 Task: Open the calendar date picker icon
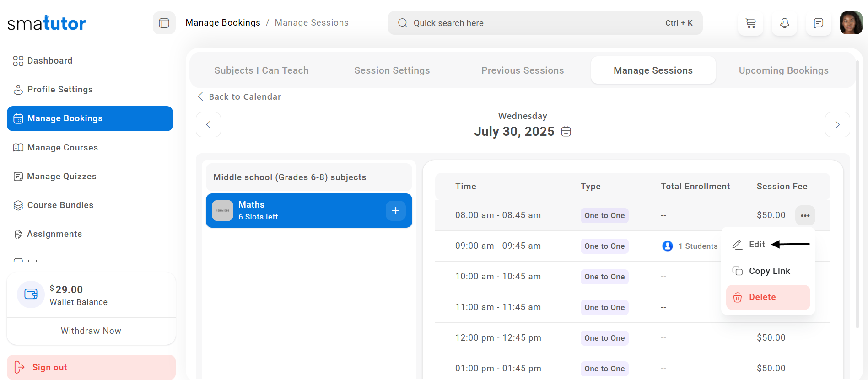tap(566, 132)
